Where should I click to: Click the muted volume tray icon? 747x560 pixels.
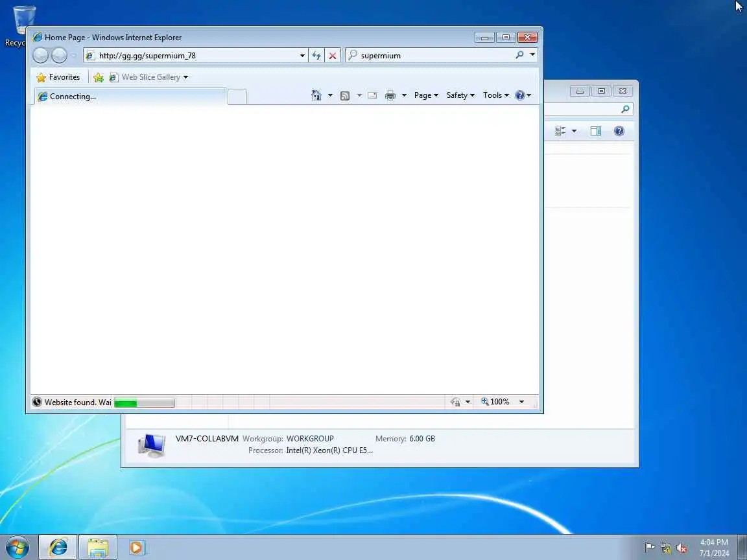[x=682, y=548]
